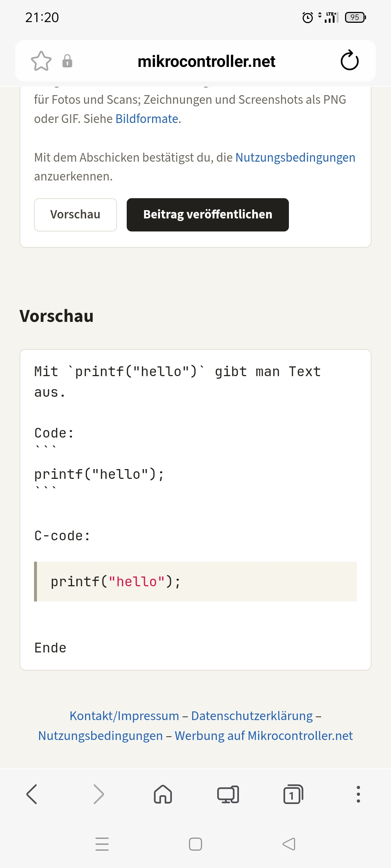The width and height of the screenshot is (391, 868).
Task: Click the Vorschau preview button
Action: [x=75, y=214]
